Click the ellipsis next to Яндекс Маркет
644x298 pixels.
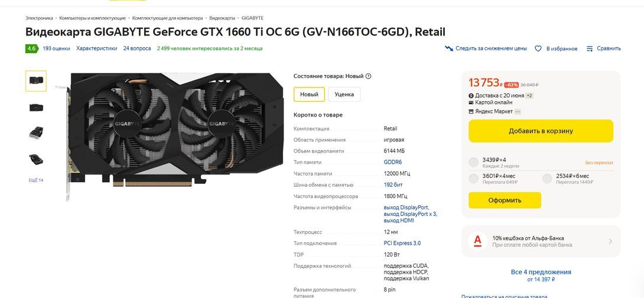pos(518,111)
